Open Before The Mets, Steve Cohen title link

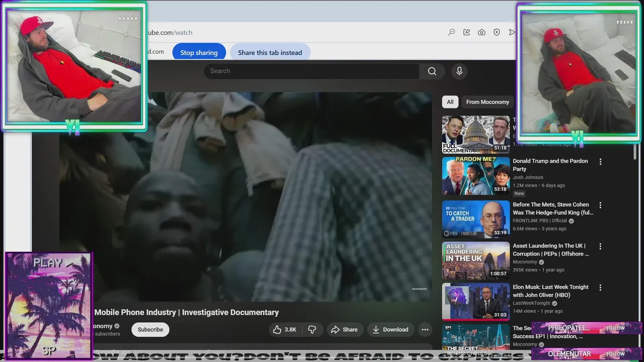click(x=553, y=209)
